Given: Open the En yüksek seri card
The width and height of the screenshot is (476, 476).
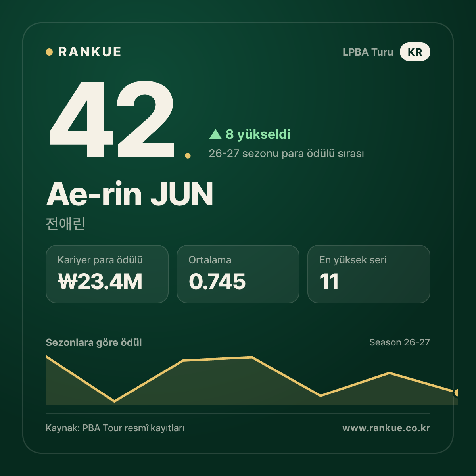Looking at the screenshot, I should pyautogui.click(x=369, y=274).
